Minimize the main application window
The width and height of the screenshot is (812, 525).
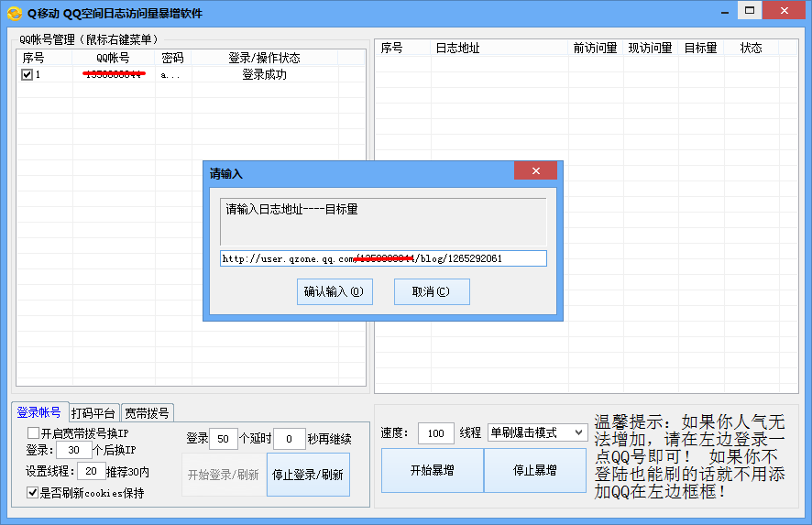725,11
